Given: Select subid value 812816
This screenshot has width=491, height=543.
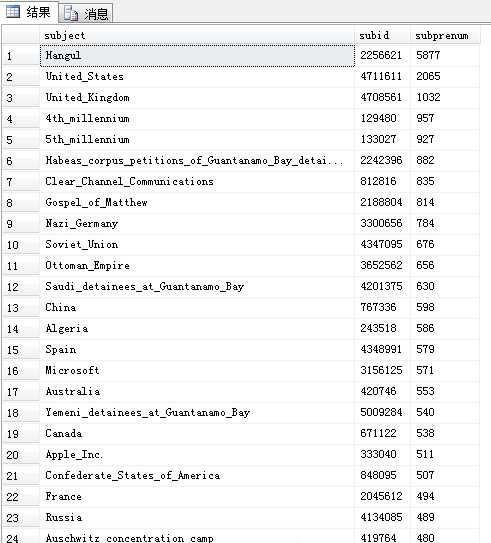Looking at the screenshot, I should pyautogui.click(x=382, y=181).
